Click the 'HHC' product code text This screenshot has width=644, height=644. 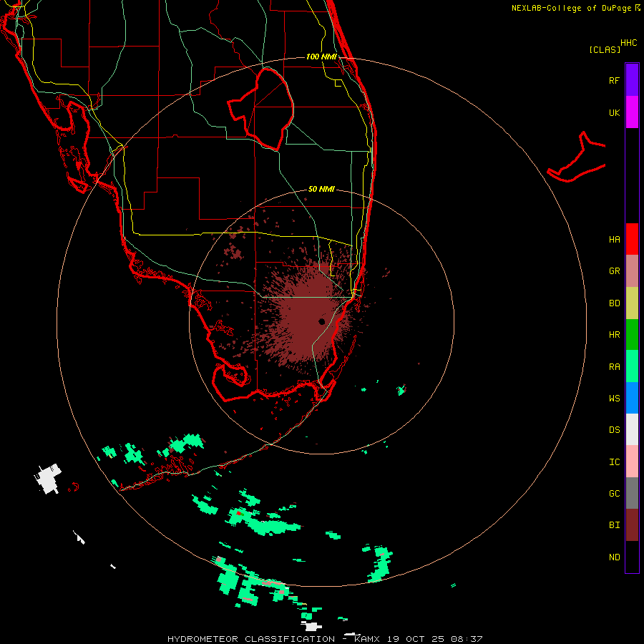tap(628, 43)
